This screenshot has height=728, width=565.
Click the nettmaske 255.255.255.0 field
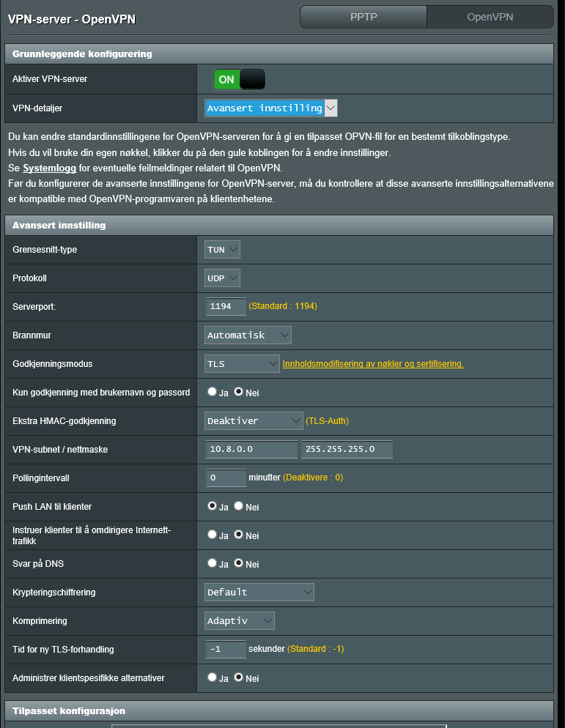[x=347, y=450]
